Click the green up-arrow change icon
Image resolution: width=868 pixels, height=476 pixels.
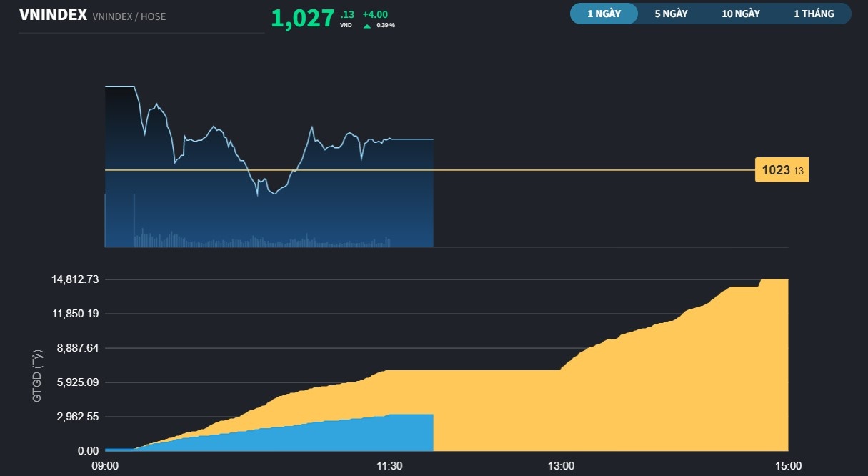point(367,26)
